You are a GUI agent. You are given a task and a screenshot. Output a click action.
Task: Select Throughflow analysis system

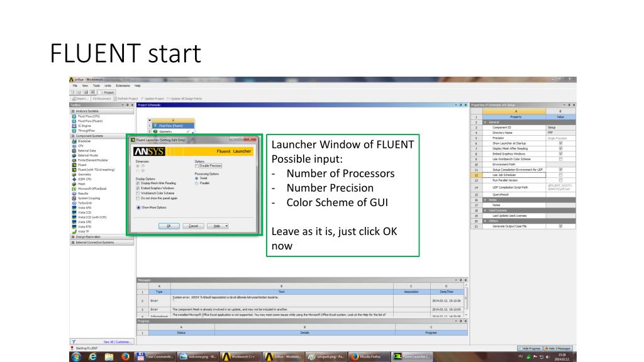coord(86,131)
